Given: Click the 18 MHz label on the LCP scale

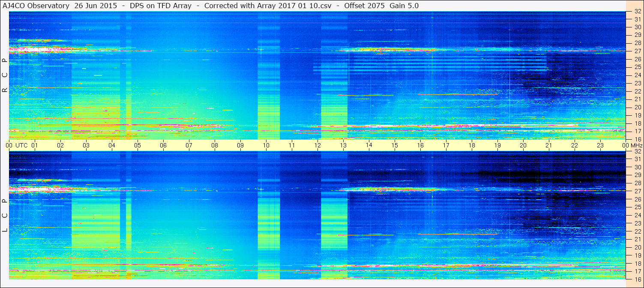Looking at the screenshot, I should click(x=637, y=264).
